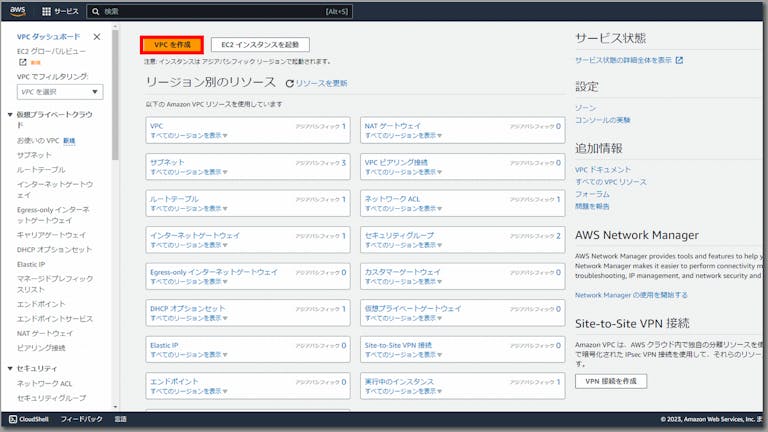Select Egress-only インターネットゲートウェイ in sidebar
This screenshot has width=768, height=432.
[x=53, y=215]
